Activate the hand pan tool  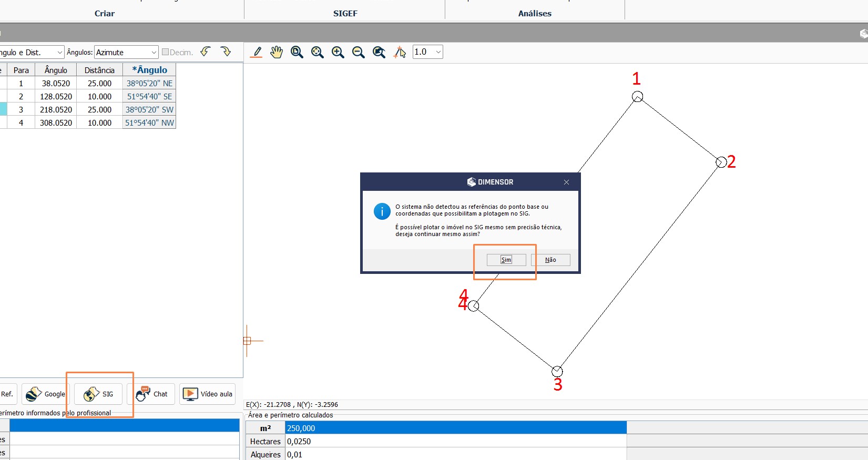click(x=277, y=52)
